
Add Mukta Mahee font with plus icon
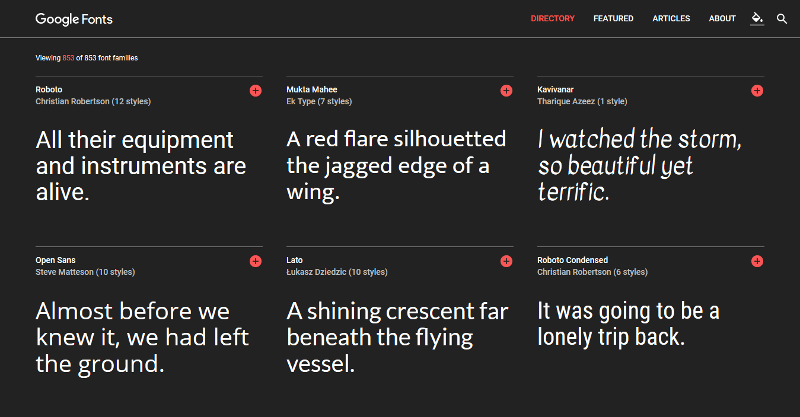[x=506, y=91]
